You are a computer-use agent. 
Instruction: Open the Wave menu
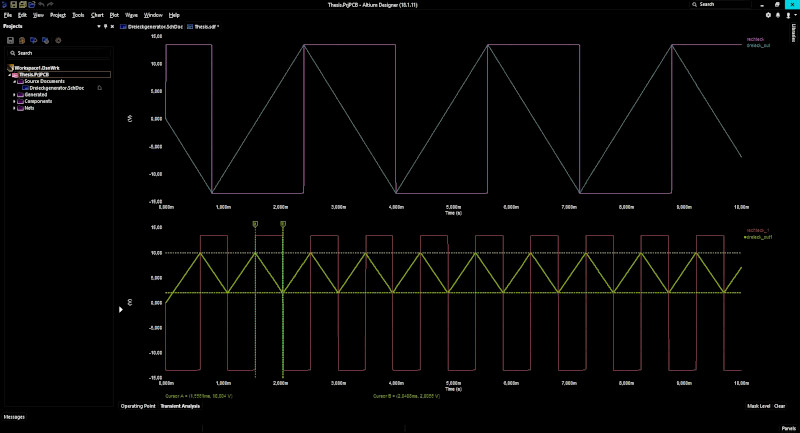coord(131,16)
